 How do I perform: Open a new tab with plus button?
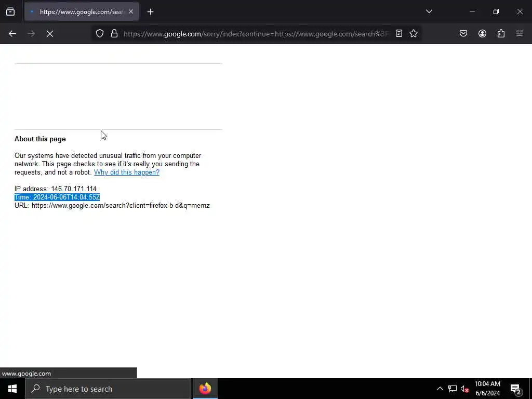tap(150, 12)
